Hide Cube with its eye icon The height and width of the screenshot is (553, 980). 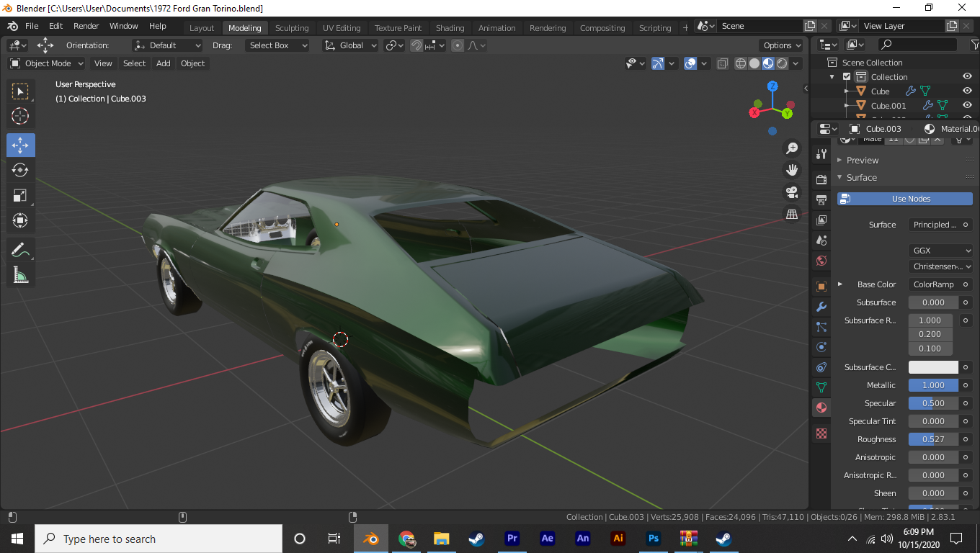968,91
